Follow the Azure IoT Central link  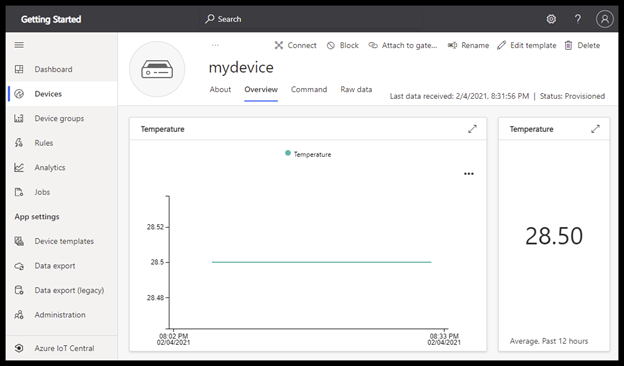point(64,348)
